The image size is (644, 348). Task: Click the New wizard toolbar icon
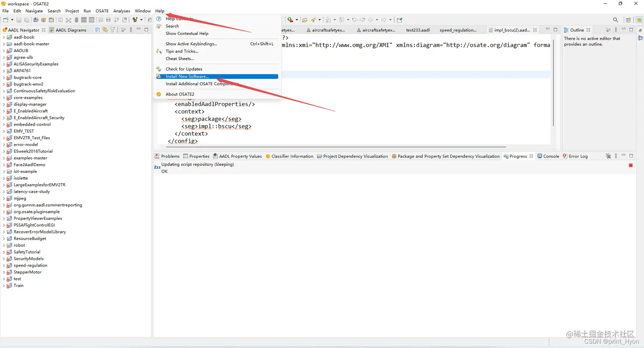(x=6, y=20)
